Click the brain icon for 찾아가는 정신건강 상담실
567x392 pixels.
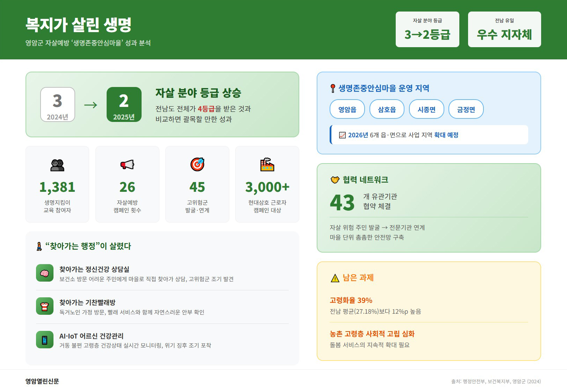tap(45, 273)
